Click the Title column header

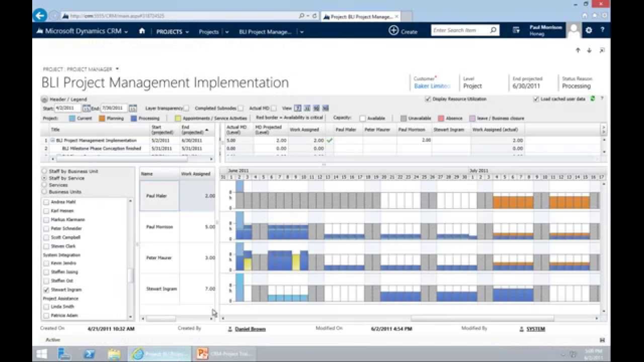click(x=100, y=130)
